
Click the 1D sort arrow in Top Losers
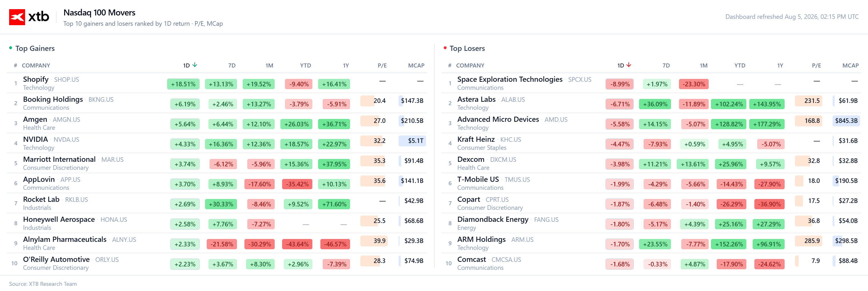click(629, 65)
